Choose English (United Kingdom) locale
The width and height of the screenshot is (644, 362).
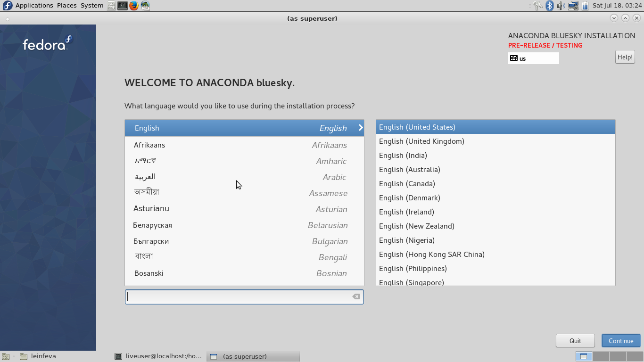point(495,141)
